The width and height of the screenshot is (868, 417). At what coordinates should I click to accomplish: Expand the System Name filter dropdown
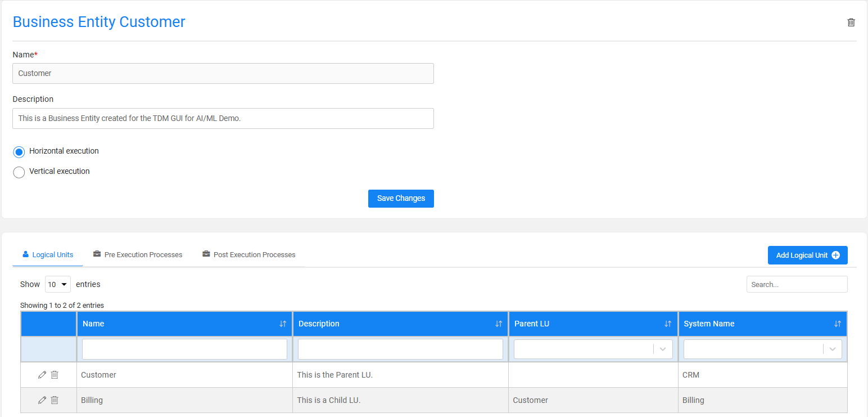pyautogui.click(x=833, y=349)
